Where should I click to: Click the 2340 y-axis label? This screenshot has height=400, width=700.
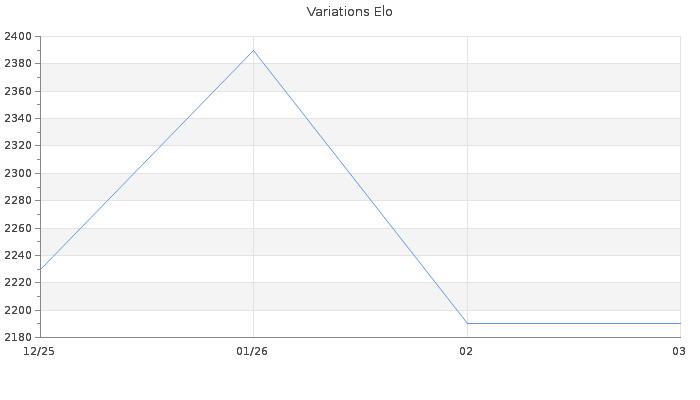[x=19, y=118]
